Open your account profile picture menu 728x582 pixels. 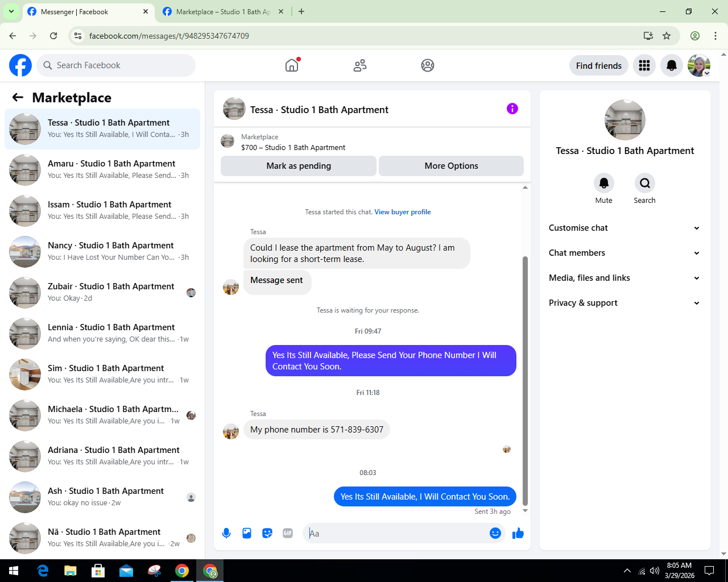pos(699,65)
